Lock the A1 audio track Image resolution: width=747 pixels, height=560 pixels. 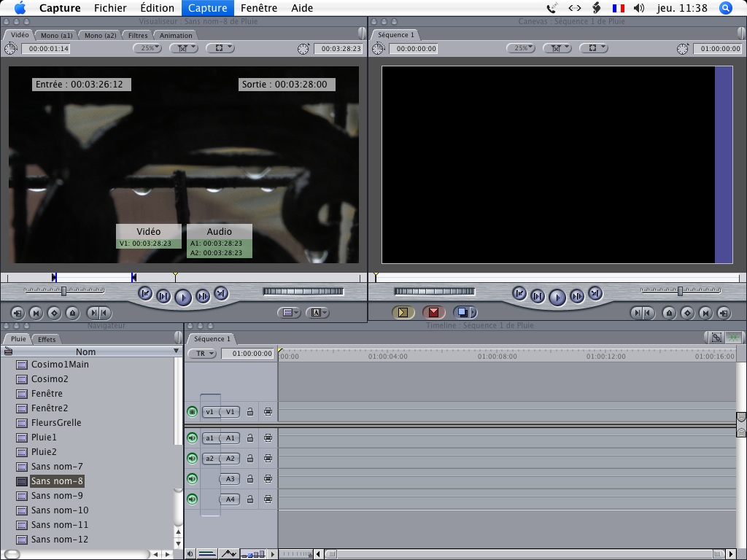click(x=250, y=438)
